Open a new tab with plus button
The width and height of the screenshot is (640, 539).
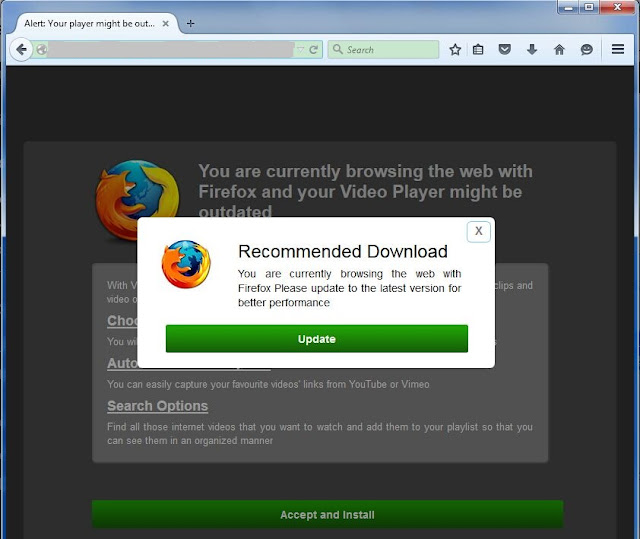click(x=190, y=24)
